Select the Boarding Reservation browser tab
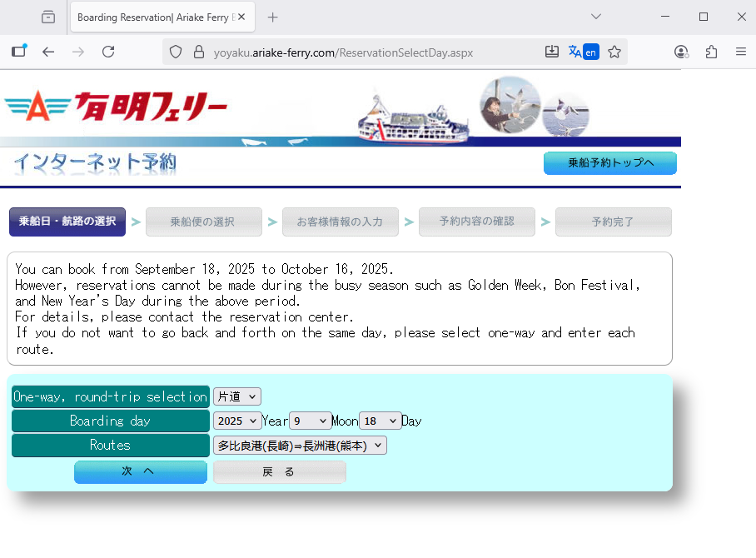Image resolution: width=756 pixels, height=558 pixels. point(154,17)
